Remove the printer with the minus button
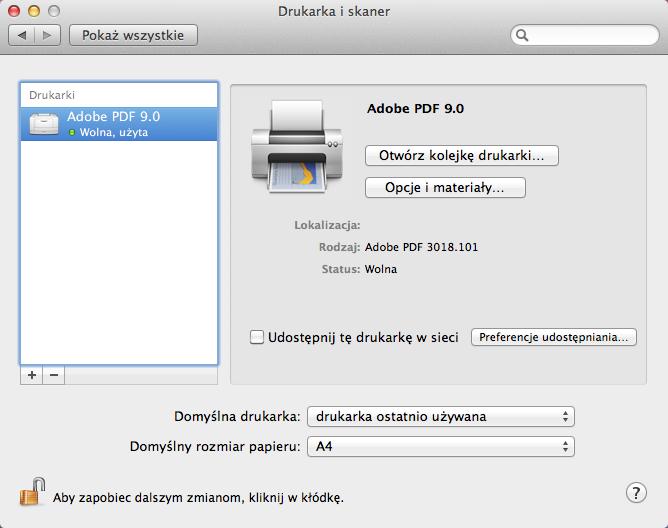Image resolution: width=668 pixels, height=528 pixels. coord(54,375)
